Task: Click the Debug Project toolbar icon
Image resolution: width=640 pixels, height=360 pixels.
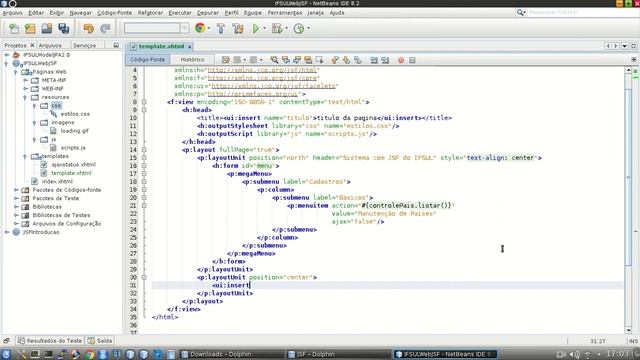Action: [x=277, y=29]
